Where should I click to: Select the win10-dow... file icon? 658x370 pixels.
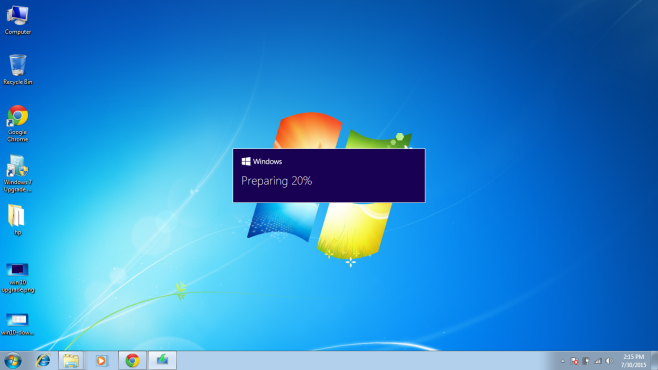18,324
